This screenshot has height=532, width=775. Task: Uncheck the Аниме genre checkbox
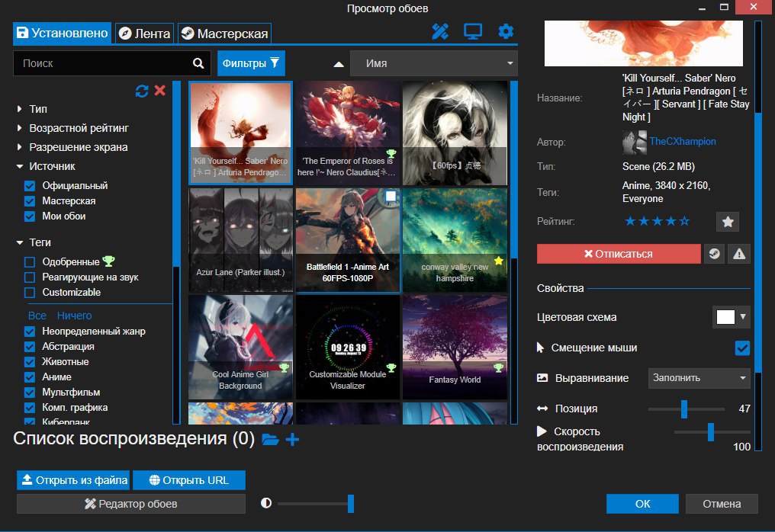coord(30,377)
